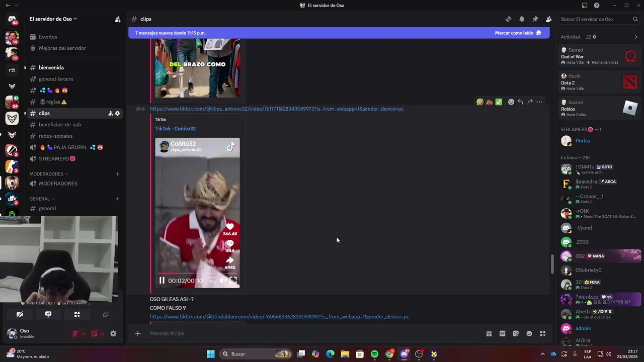The height and width of the screenshot is (362, 644).
Task: Open the general text channel
Action: [x=47, y=208]
